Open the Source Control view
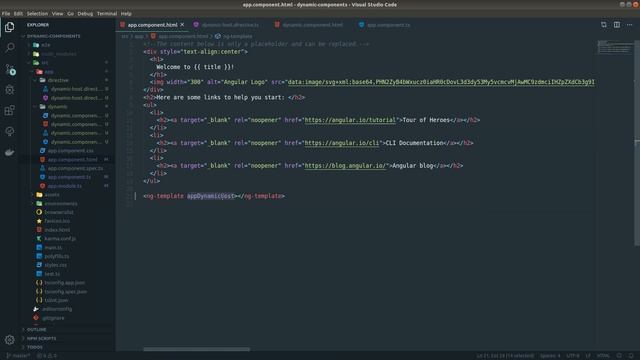 pos(10,69)
